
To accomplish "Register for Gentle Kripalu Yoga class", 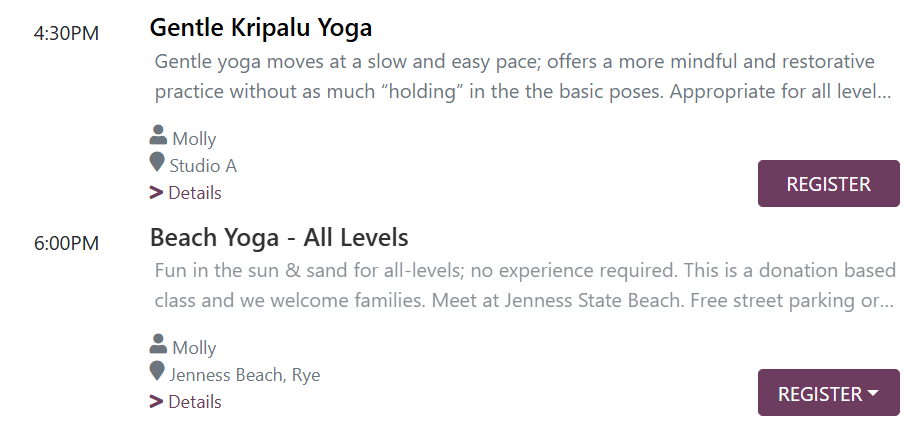I will coord(828,184).
